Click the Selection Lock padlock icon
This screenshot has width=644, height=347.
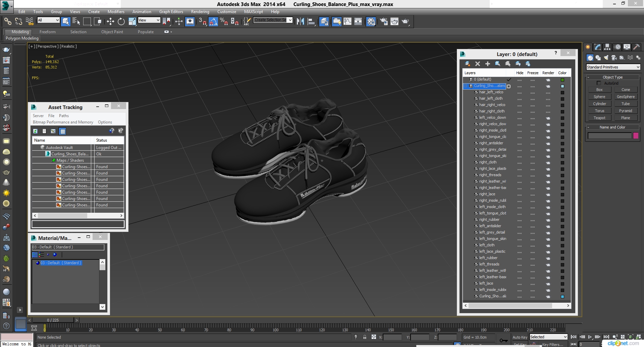click(365, 337)
